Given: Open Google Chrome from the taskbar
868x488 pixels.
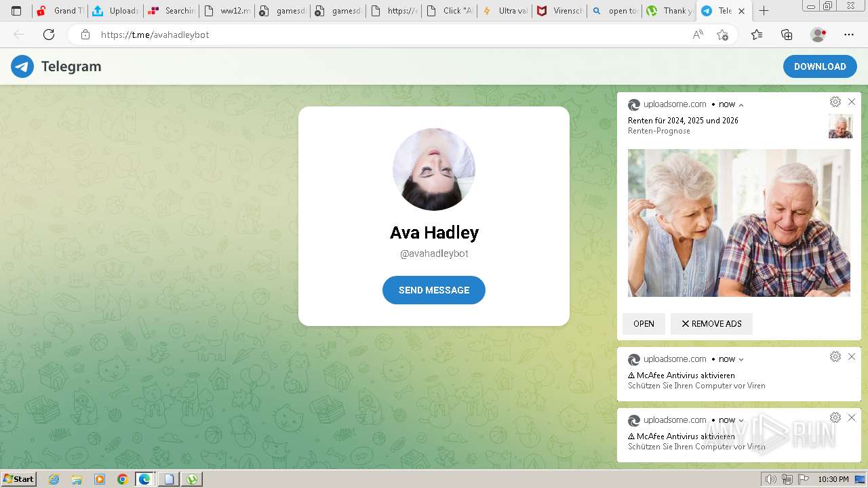Looking at the screenshot, I should click(123, 479).
